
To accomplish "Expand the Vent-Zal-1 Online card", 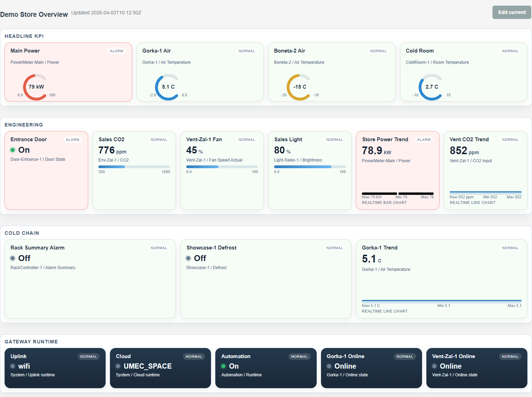I will point(477,368).
